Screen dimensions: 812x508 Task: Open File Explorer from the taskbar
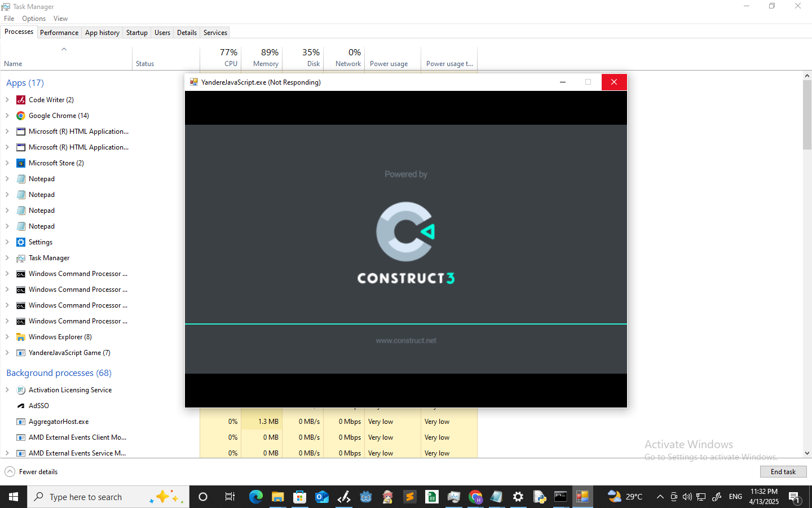point(278,497)
